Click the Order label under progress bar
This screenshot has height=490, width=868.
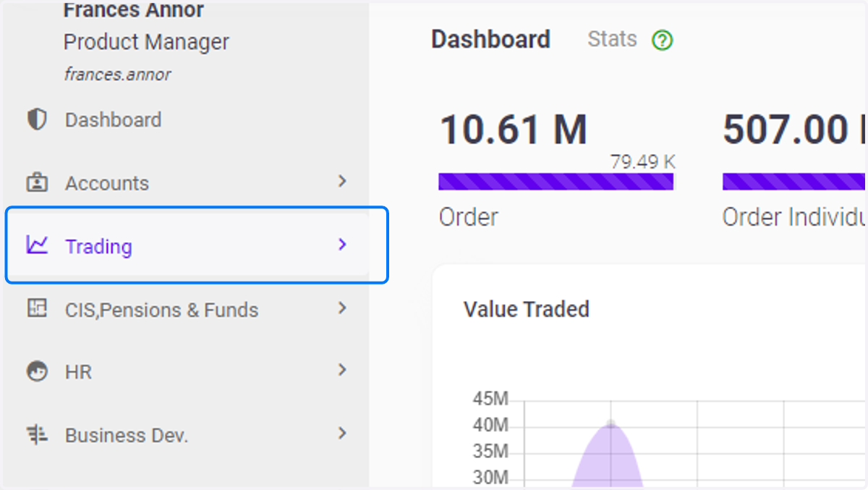point(469,217)
